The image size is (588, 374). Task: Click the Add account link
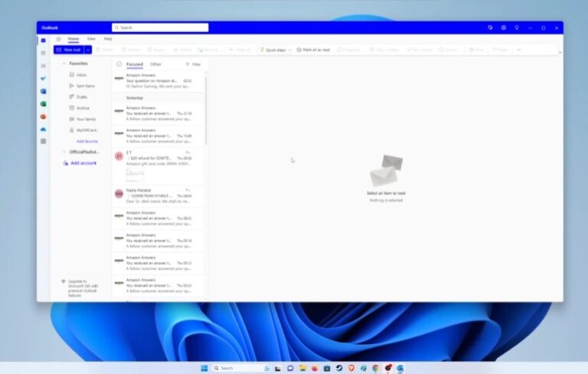80,163
